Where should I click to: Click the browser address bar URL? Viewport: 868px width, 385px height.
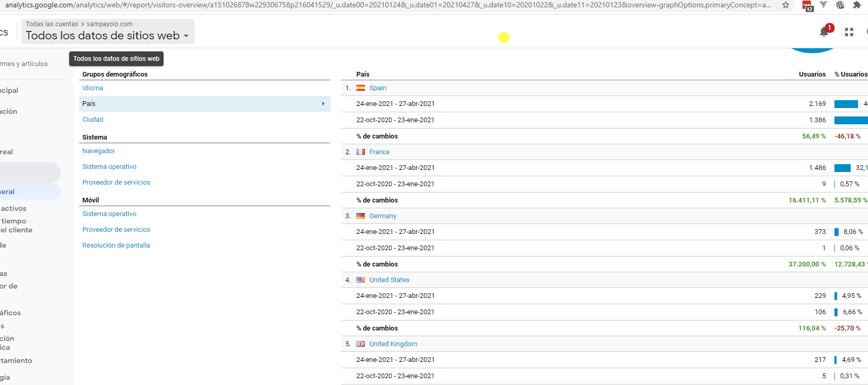(x=388, y=5)
